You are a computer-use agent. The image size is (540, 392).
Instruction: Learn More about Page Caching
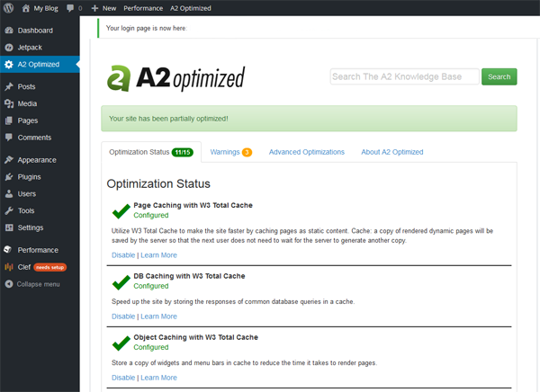coord(158,255)
